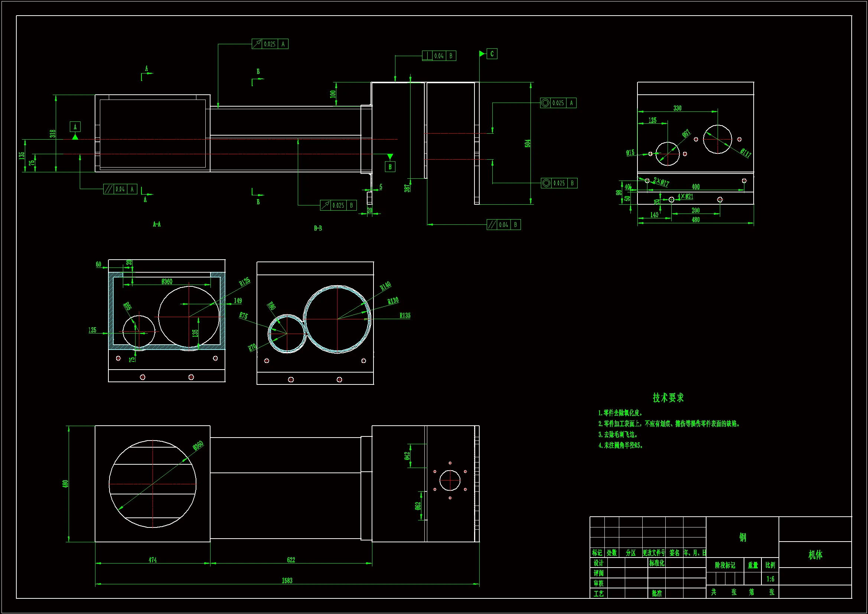Click the 474 dimension text
The width and height of the screenshot is (868, 614).
point(152,560)
